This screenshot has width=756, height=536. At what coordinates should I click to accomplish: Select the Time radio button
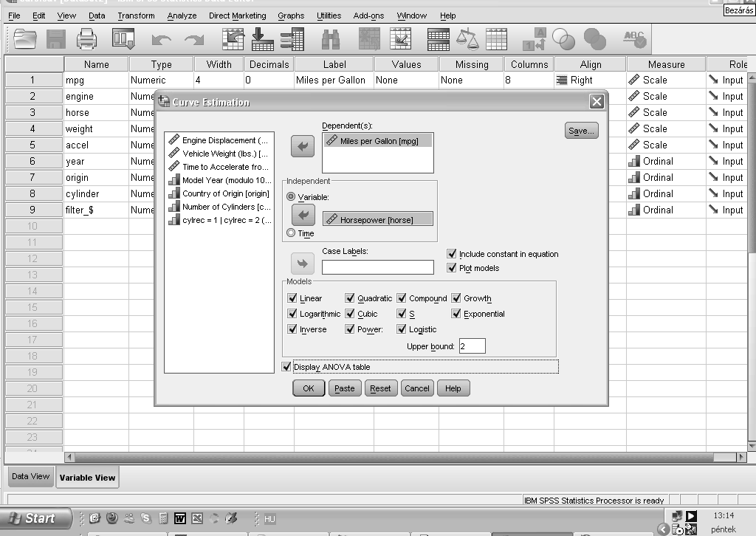click(x=291, y=233)
